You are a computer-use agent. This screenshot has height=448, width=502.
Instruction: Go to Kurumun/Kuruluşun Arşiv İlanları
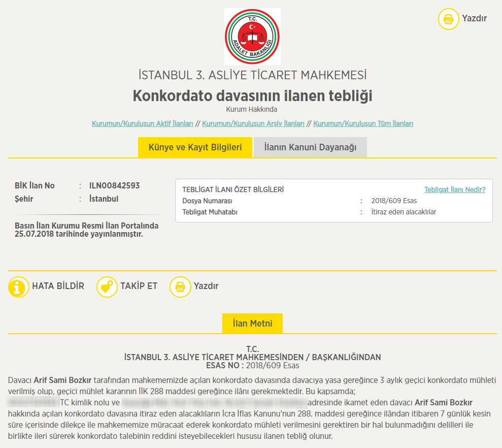pos(253,123)
